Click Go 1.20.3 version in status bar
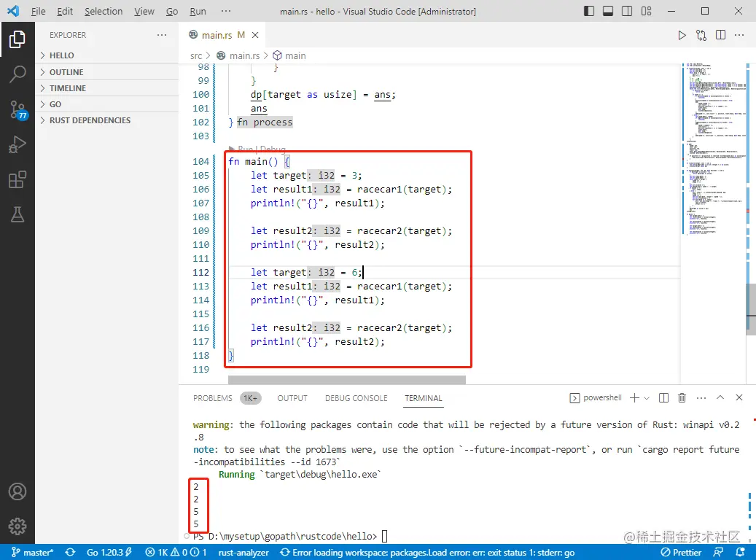This screenshot has height=560, width=756. [x=109, y=552]
